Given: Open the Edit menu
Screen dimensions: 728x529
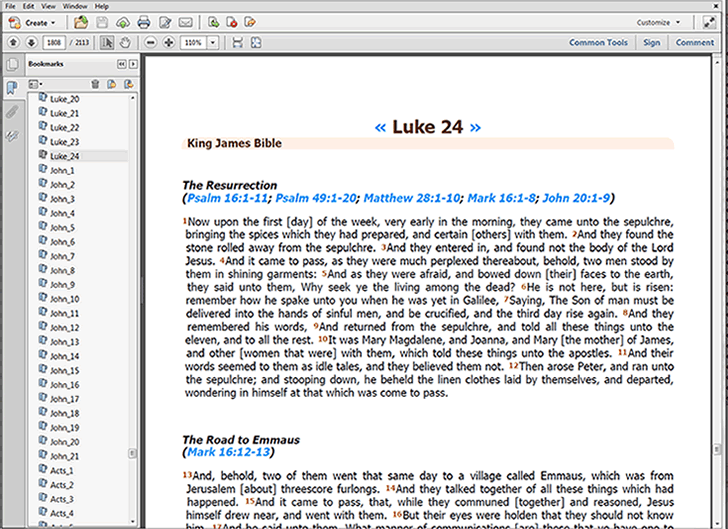Looking at the screenshot, I should click(x=28, y=6).
